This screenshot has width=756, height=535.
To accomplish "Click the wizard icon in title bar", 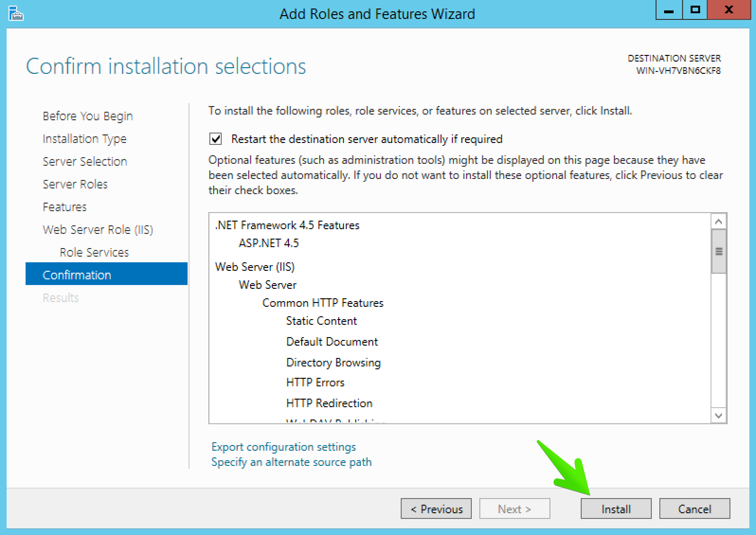I will 16,14.
